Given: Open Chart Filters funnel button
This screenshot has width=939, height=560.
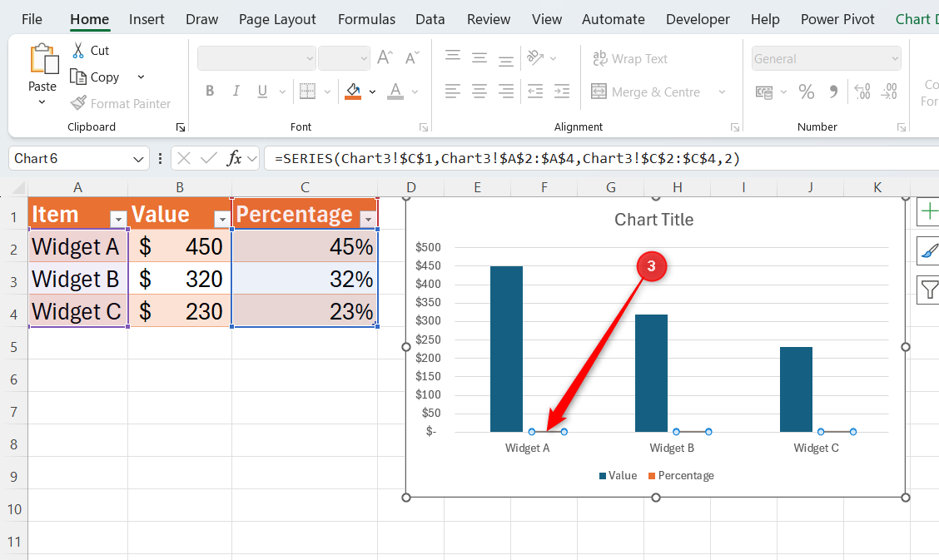Looking at the screenshot, I should click(x=928, y=290).
